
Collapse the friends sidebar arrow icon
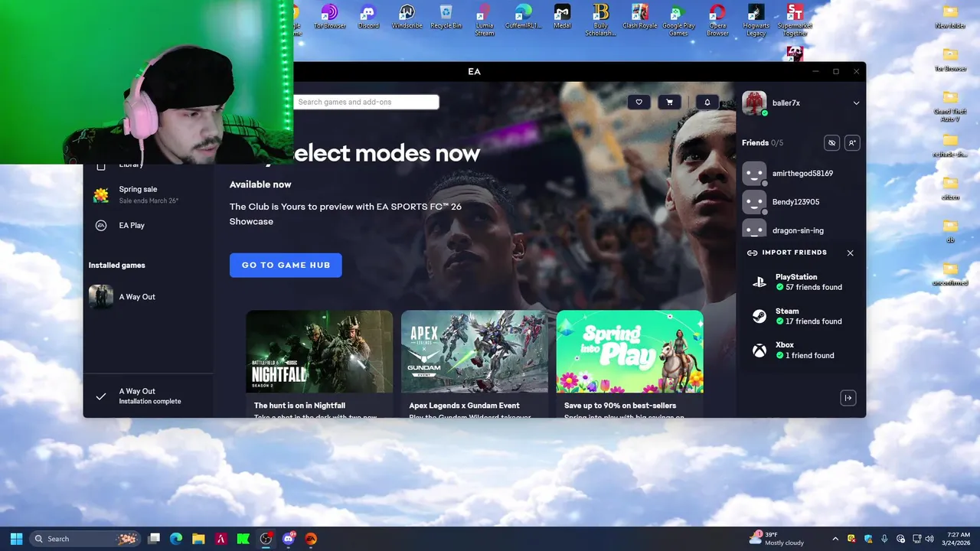point(848,398)
